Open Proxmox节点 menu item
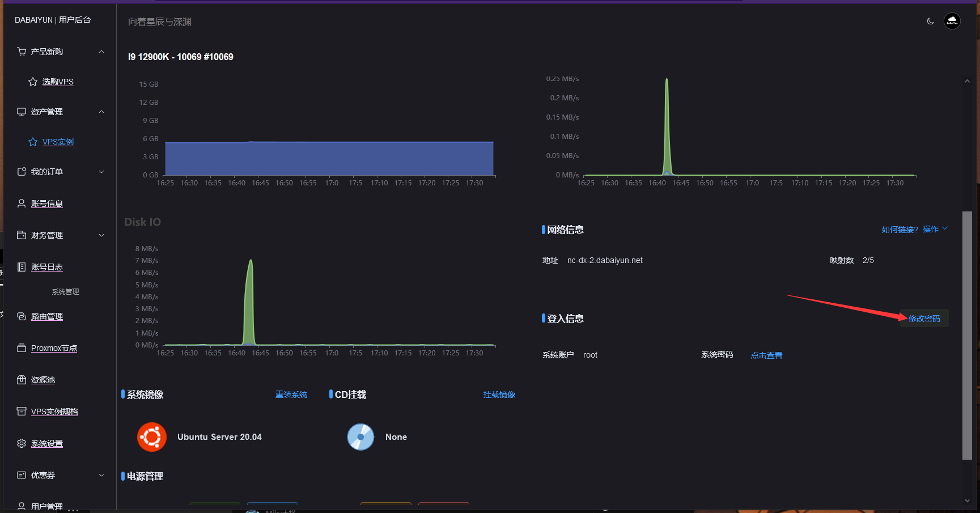Image resolution: width=980 pixels, height=513 pixels. click(54, 348)
